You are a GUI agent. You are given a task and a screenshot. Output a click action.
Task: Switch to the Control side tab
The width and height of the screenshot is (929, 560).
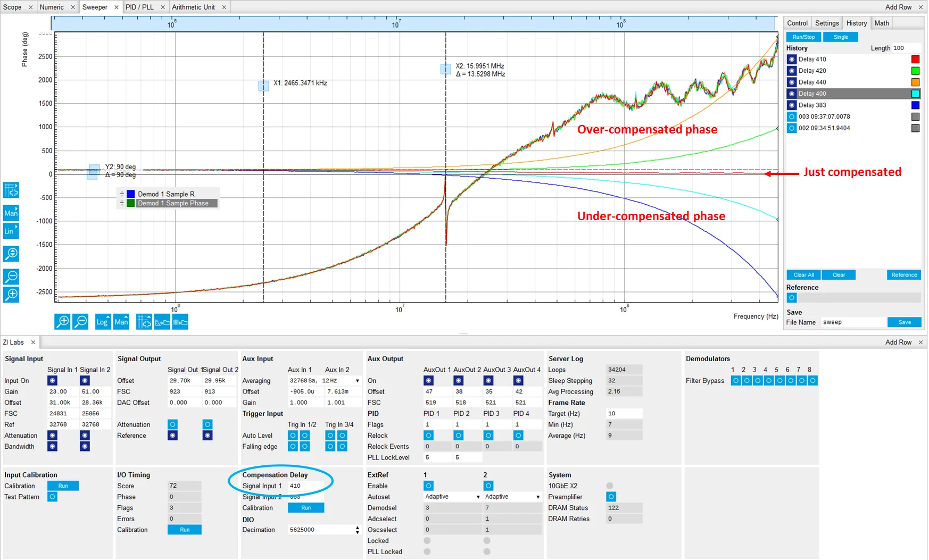coord(797,23)
